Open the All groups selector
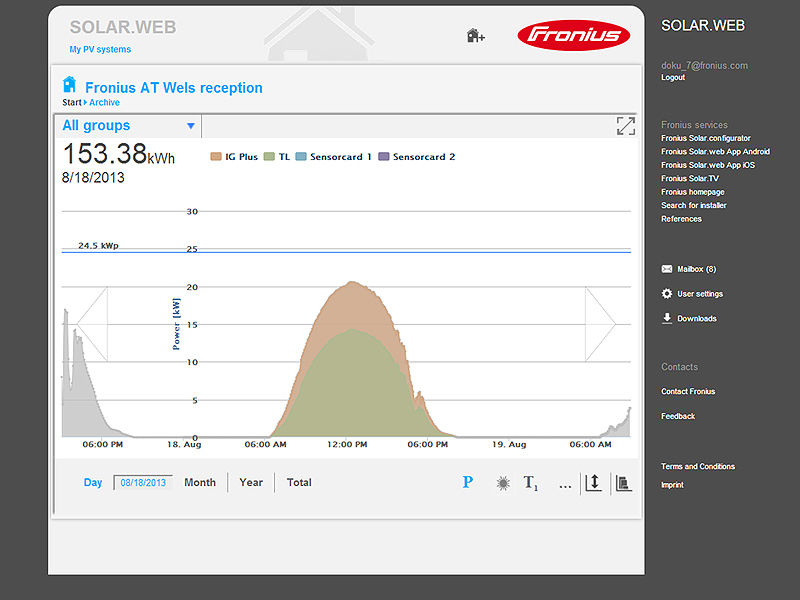This screenshot has height=600, width=800. pos(128,126)
